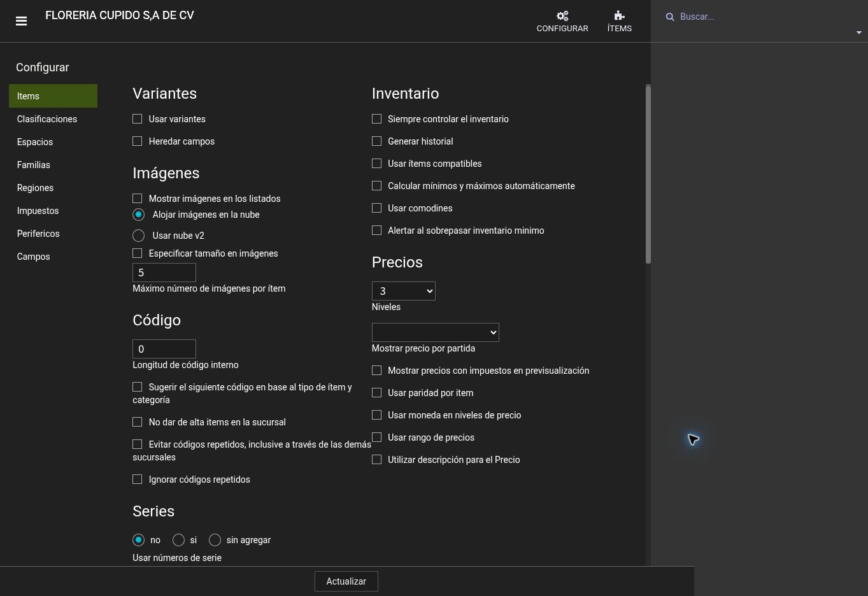The image size is (868, 596).
Task: Open Mostrar precio por partida dropdown
Action: point(436,332)
